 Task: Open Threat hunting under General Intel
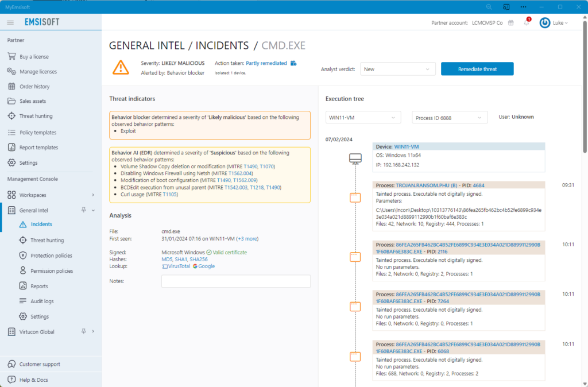pyautogui.click(x=47, y=240)
